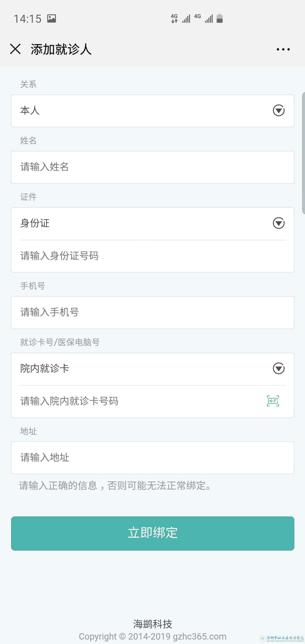Tap the battery icon in status bar

[219, 18]
